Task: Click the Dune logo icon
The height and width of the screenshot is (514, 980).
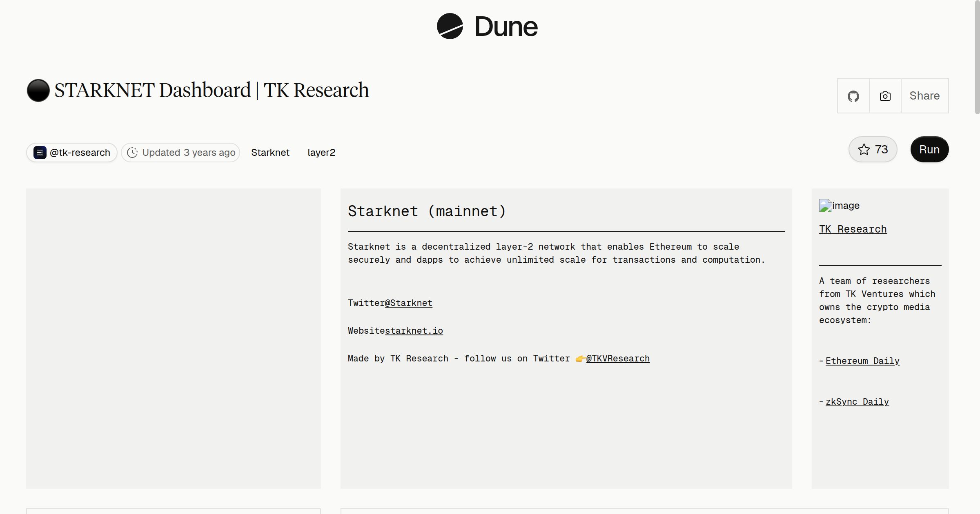Action: click(450, 26)
